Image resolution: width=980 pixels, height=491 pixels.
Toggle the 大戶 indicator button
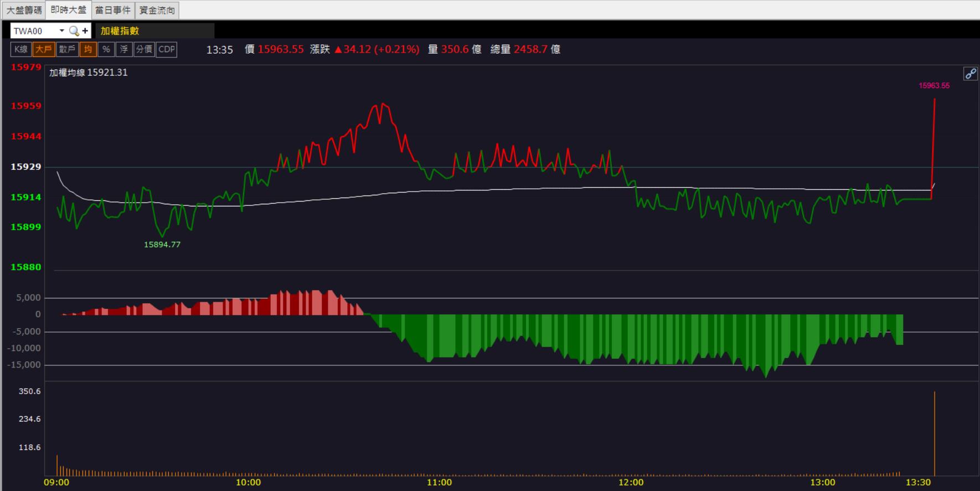coord(43,49)
